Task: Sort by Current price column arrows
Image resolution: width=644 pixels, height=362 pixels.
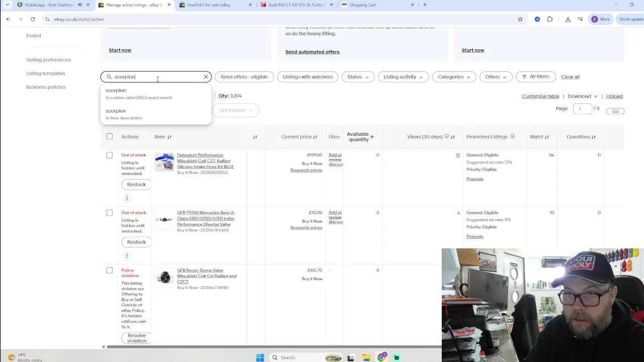Action: [x=315, y=137]
